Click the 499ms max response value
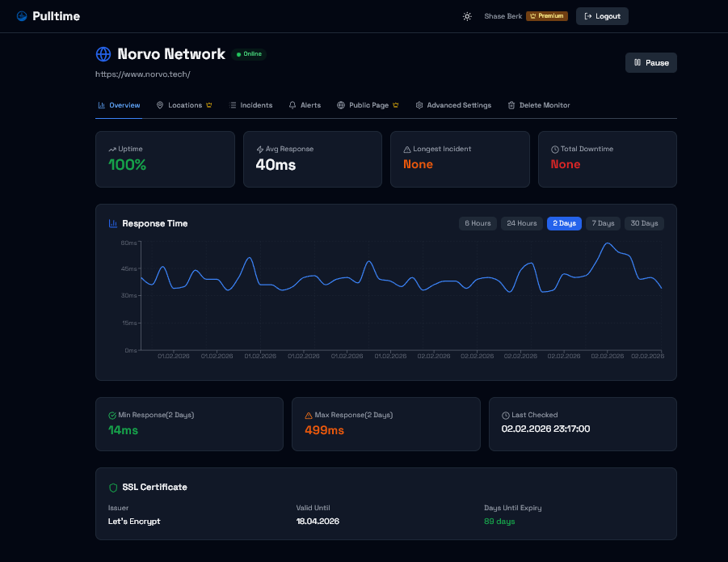 pos(325,430)
